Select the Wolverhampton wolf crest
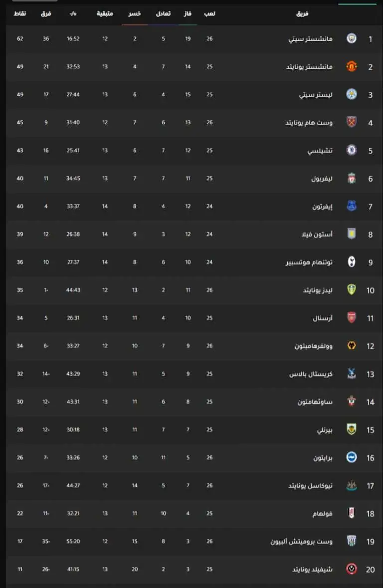This screenshot has height=588, width=383. click(x=352, y=346)
